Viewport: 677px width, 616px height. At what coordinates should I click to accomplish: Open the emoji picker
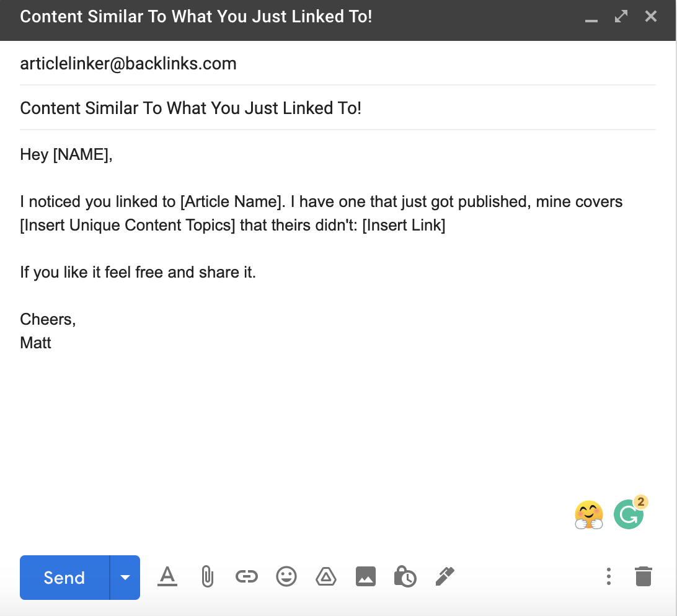click(x=286, y=576)
